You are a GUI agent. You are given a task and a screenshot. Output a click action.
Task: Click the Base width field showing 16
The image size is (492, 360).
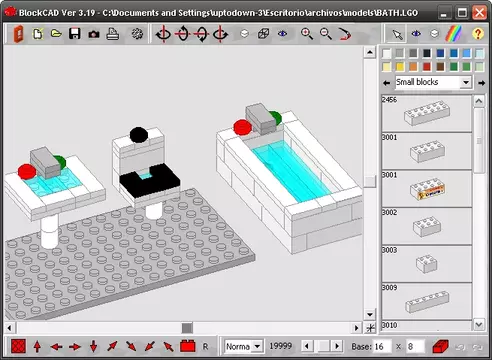383,347
